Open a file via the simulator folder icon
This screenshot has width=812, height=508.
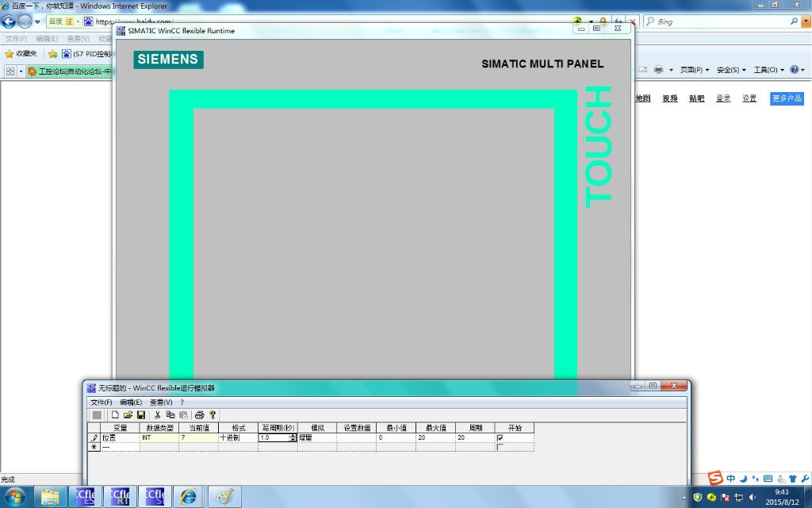tap(128, 414)
